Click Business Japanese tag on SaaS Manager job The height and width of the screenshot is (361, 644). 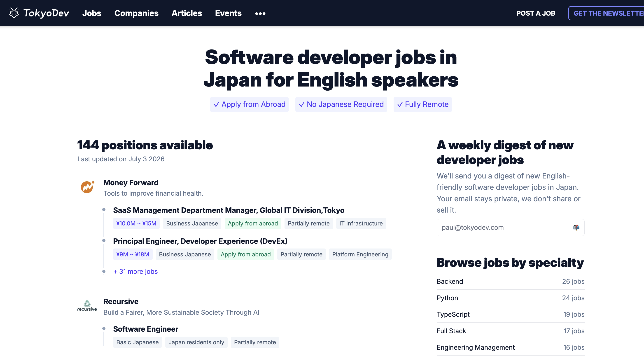[192, 223]
